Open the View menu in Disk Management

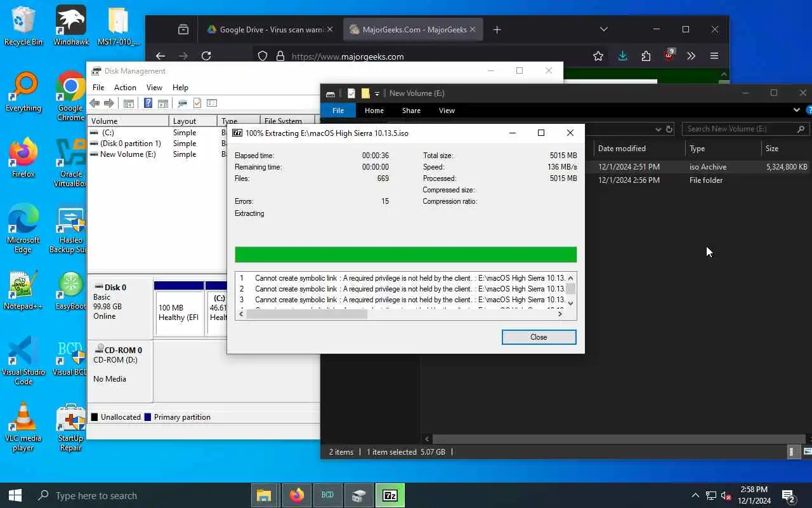coord(154,88)
